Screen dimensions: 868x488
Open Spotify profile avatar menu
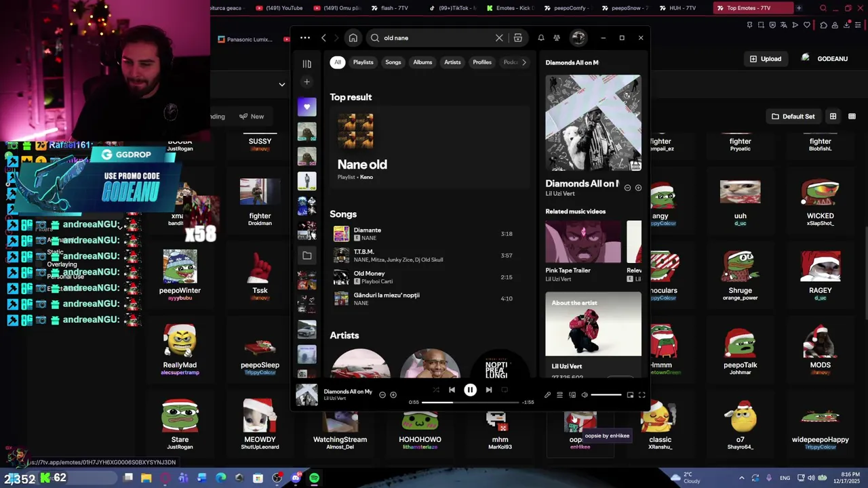pyautogui.click(x=578, y=38)
